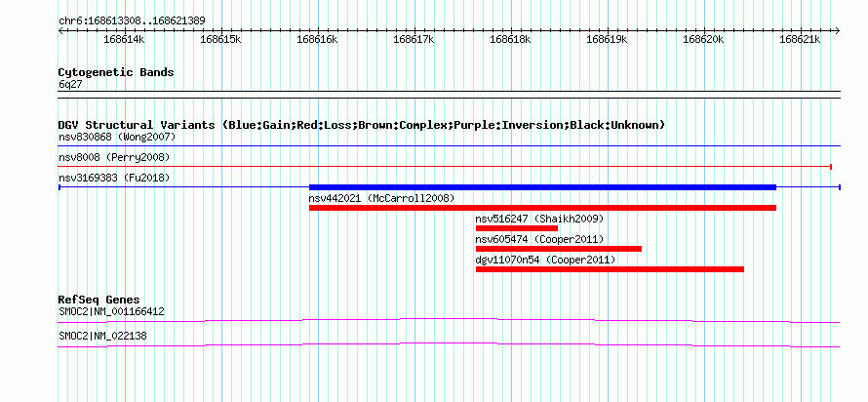
Task: Open the SMOC2|NM_001166412 gene label
Action: (x=111, y=311)
